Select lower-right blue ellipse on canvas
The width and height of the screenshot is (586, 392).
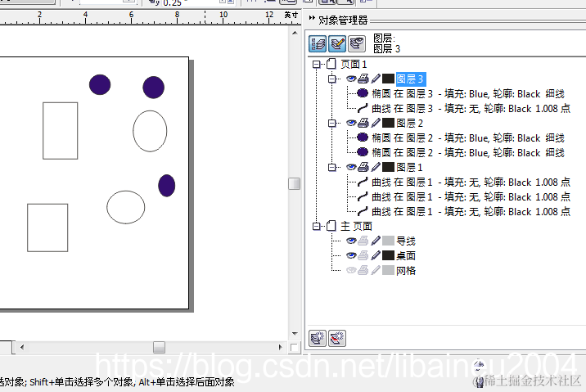click(167, 185)
